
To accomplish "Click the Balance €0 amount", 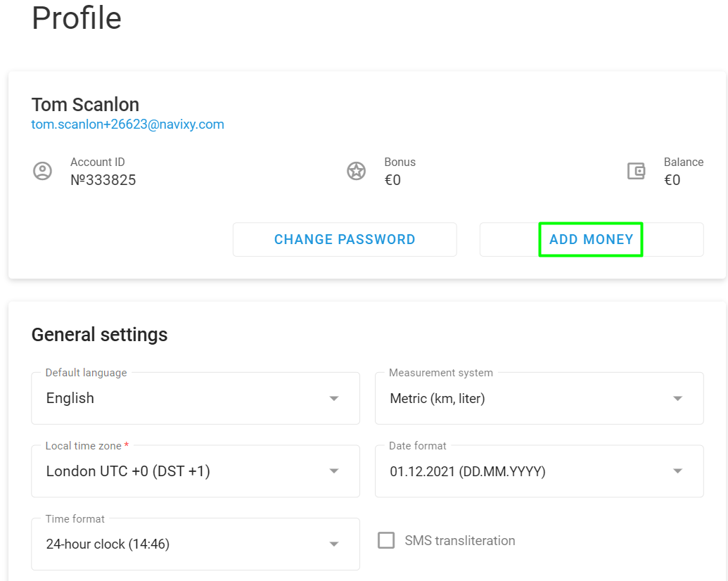I will pos(672,179).
